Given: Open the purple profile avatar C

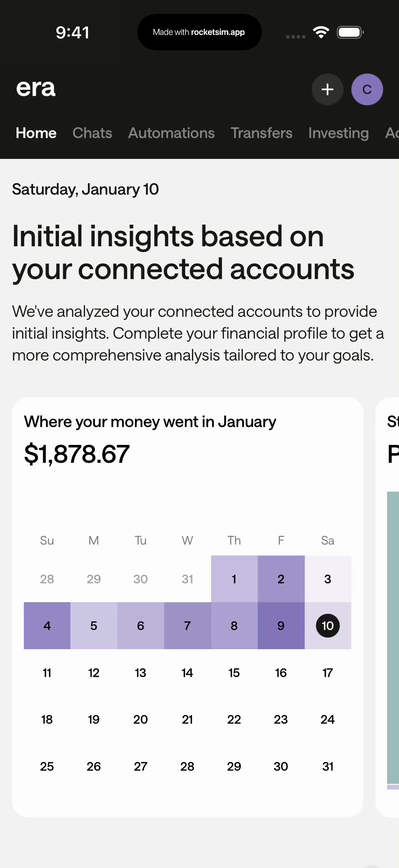Looking at the screenshot, I should click(367, 90).
